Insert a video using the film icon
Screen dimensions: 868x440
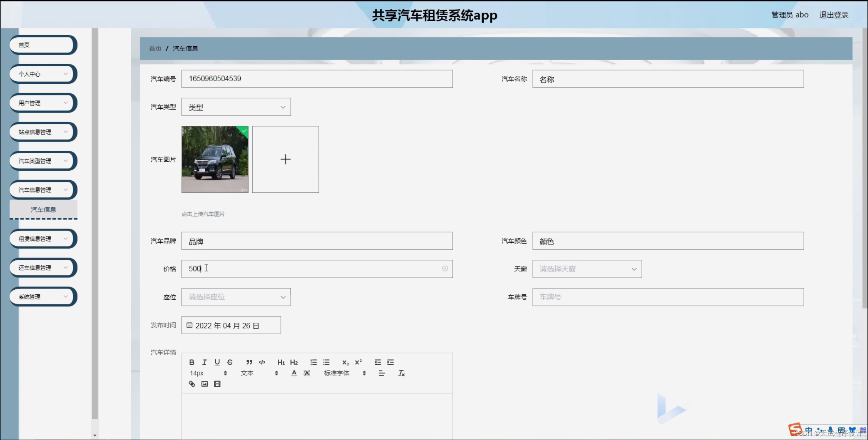tap(217, 384)
